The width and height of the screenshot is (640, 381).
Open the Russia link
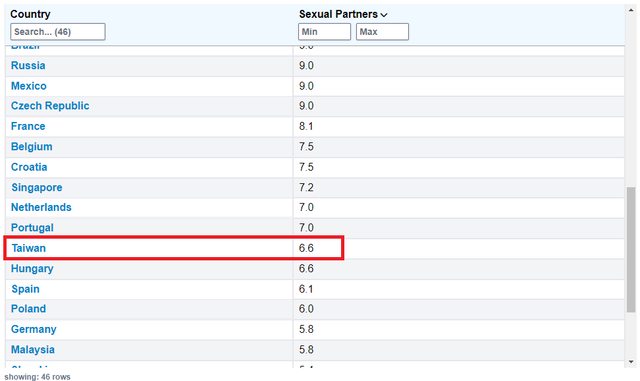[x=28, y=66]
